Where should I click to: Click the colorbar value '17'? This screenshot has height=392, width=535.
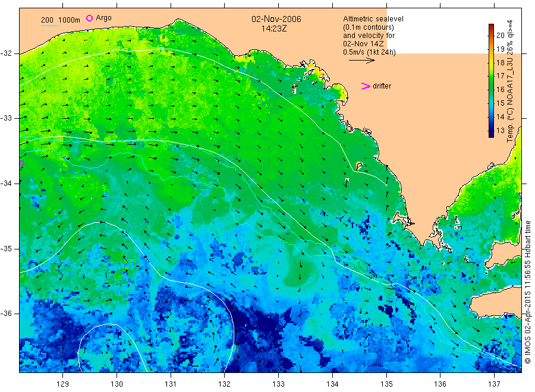click(500, 75)
